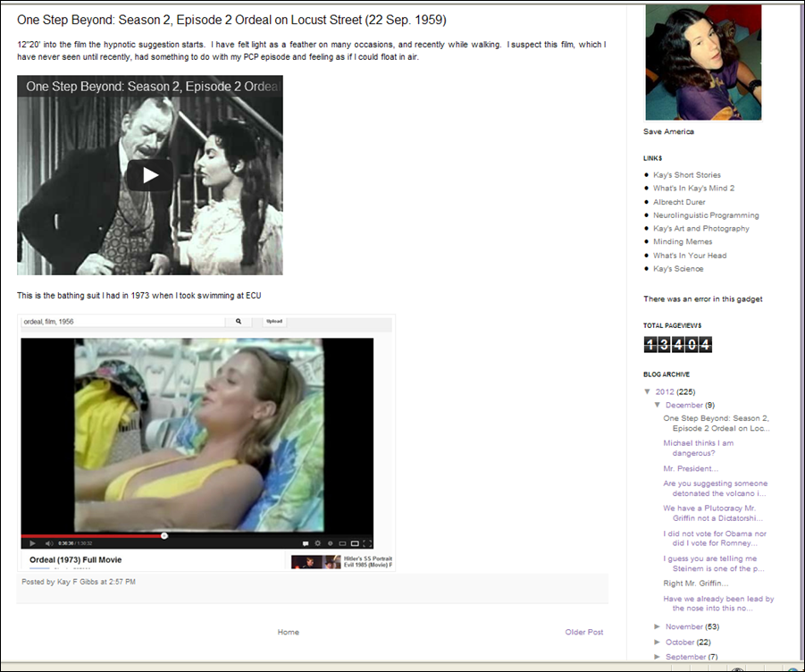The image size is (805, 672).
Task: Expand the October archive triangle
Action: click(x=658, y=643)
